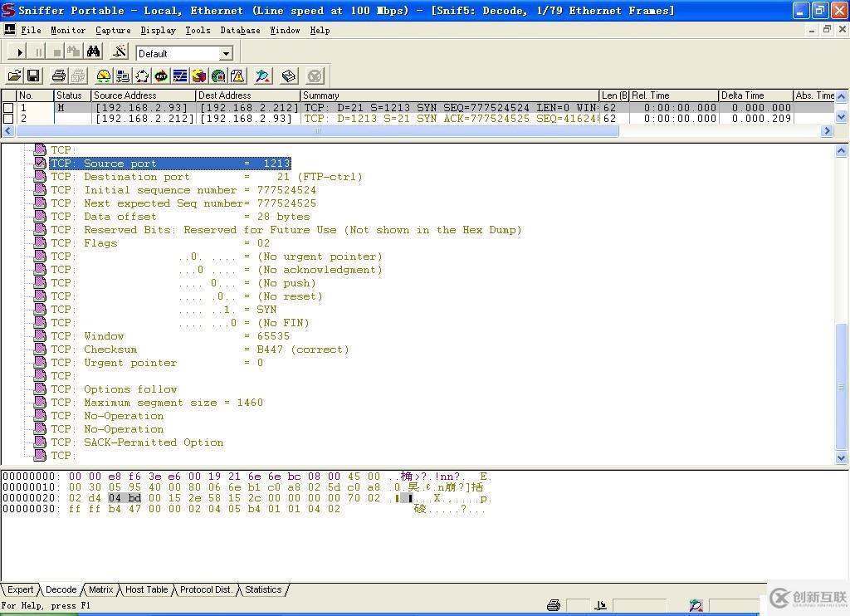Click the frame list scroll-left arrow
The width and height of the screenshot is (850, 616).
[x=7, y=130]
